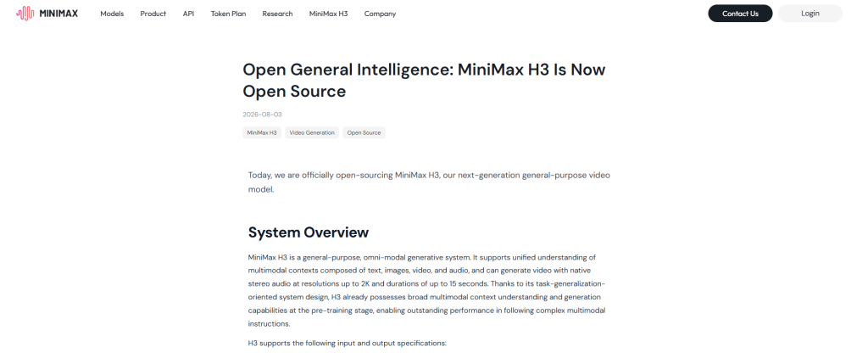Viewport: 868px width, 358px height.
Task: Open the Company menu
Action: [x=380, y=14]
